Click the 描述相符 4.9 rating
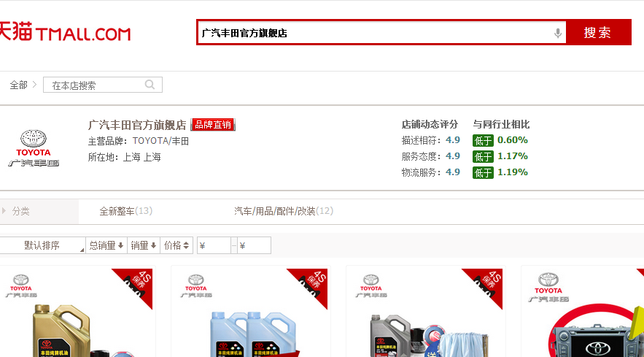Image resolution: width=644 pixels, height=357 pixels. (x=430, y=140)
